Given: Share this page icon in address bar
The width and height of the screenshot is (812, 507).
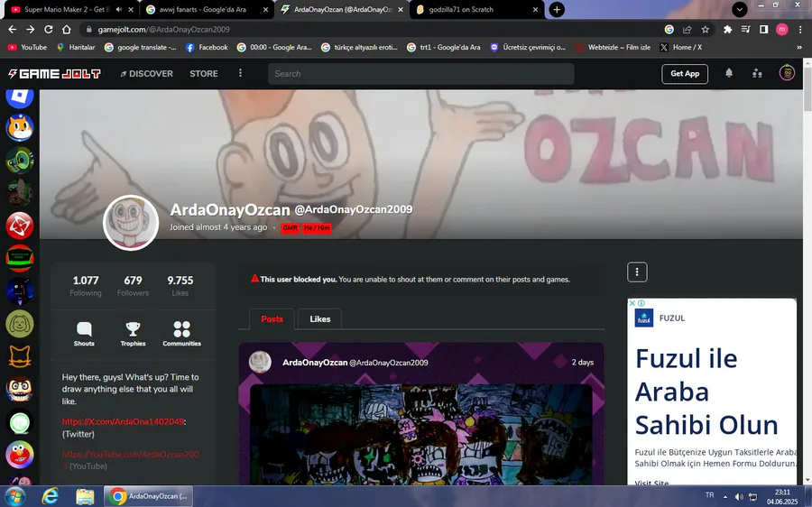Looking at the screenshot, I should 687,30.
